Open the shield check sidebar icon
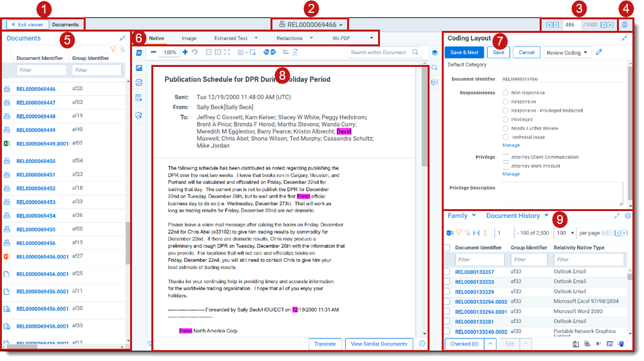The width and height of the screenshot is (644, 361). [x=139, y=116]
